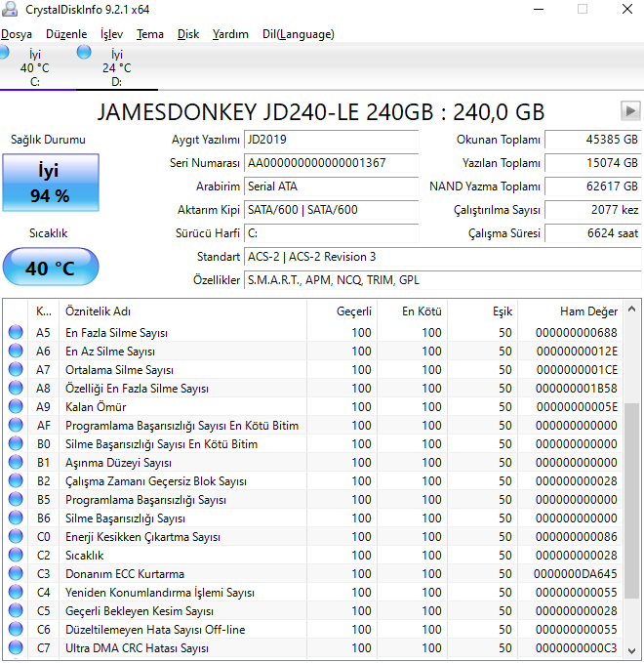
Task: Open the Dil(Language) menu
Action: coord(299,34)
